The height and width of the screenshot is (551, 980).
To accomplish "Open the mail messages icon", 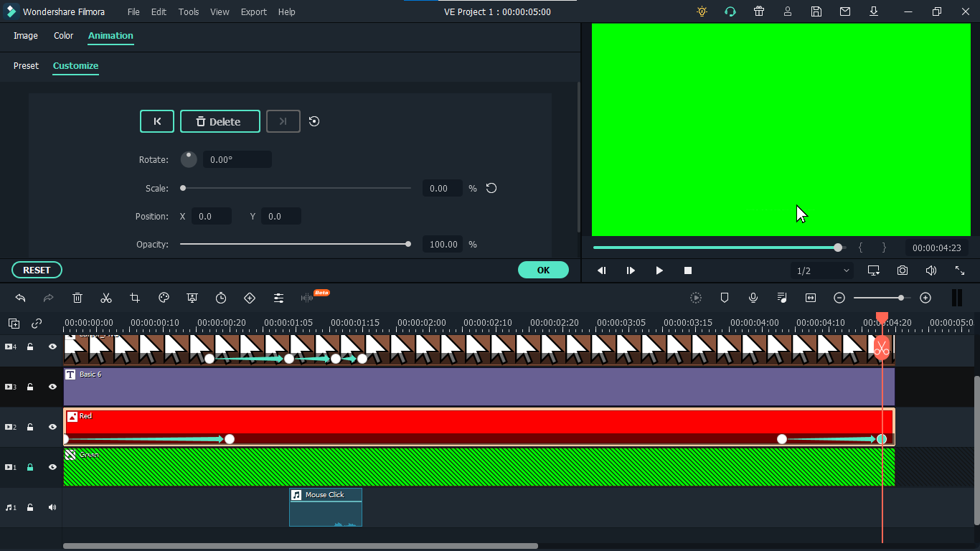I will pyautogui.click(x=845, y=11).
